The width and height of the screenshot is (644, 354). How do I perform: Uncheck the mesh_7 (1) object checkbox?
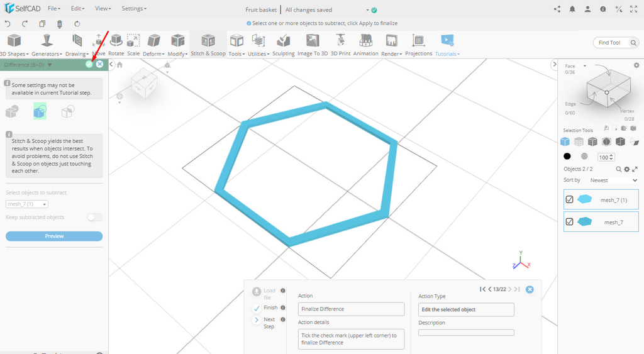570,200
